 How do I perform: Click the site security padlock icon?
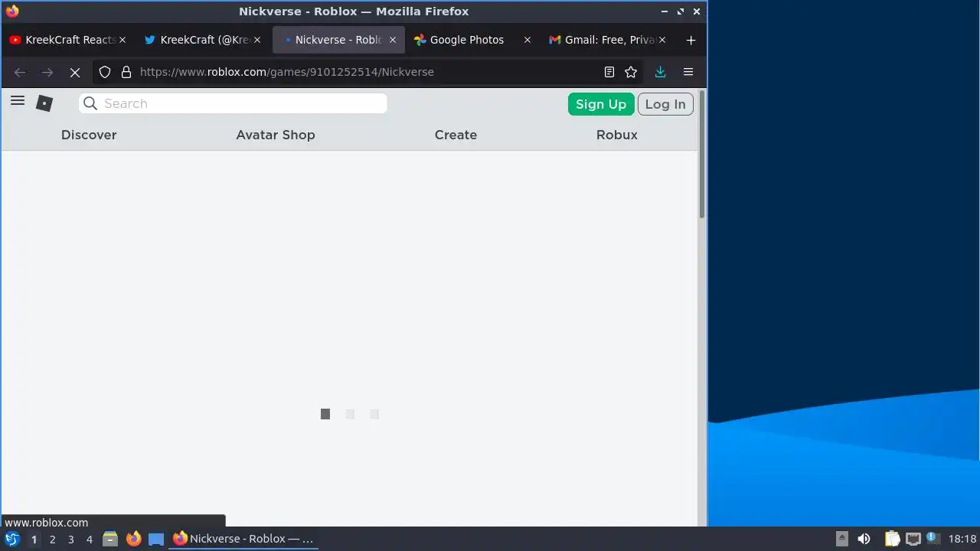click(126, 72)
